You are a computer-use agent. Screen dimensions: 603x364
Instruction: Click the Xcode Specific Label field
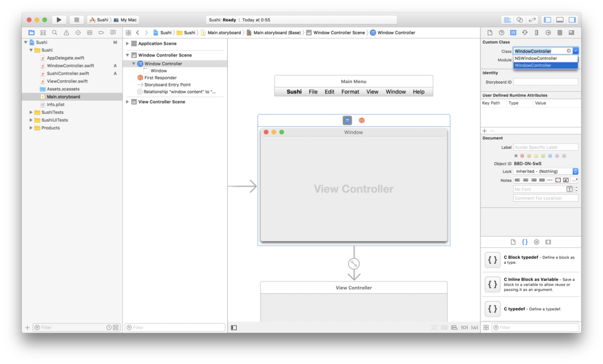pyautogui.click(x=546, y=147)
